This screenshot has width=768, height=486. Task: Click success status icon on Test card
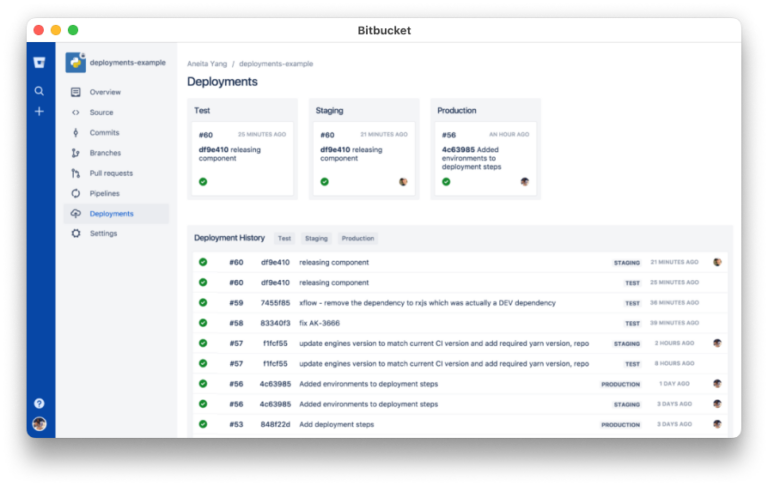(x=203, y=182)
